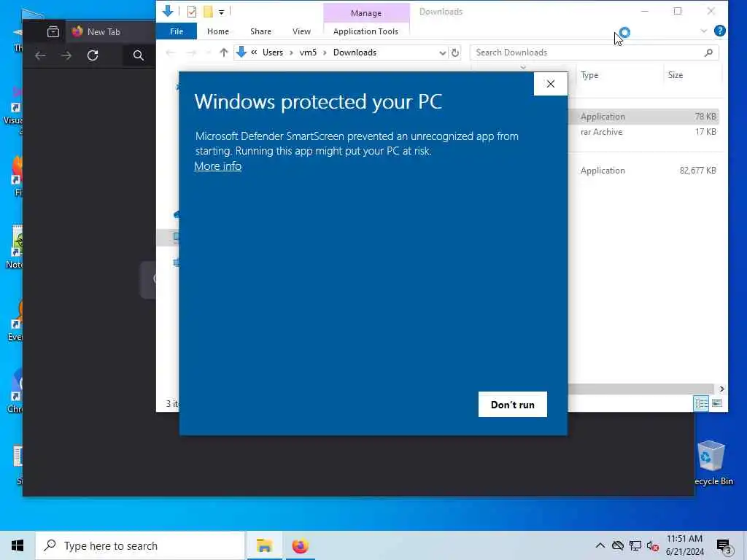Click the Firefox Forward arrow
This screenshot has height=560, width=747.
(66, 55)
